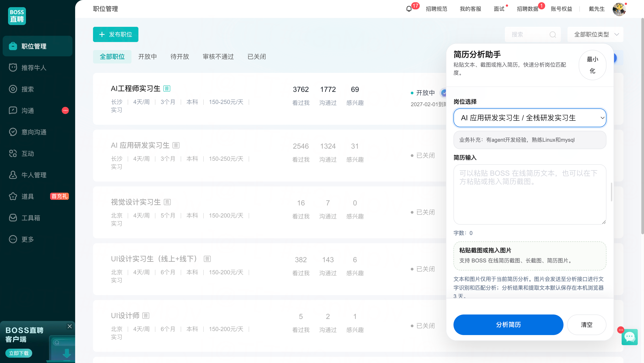Open 招聘规范 in top navigation
The width and height of the screenshot is (644, 363).
(436, 9)
